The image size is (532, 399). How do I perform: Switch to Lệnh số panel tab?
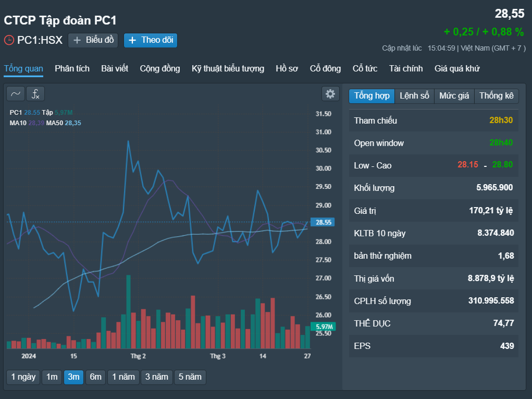[414, 96]
